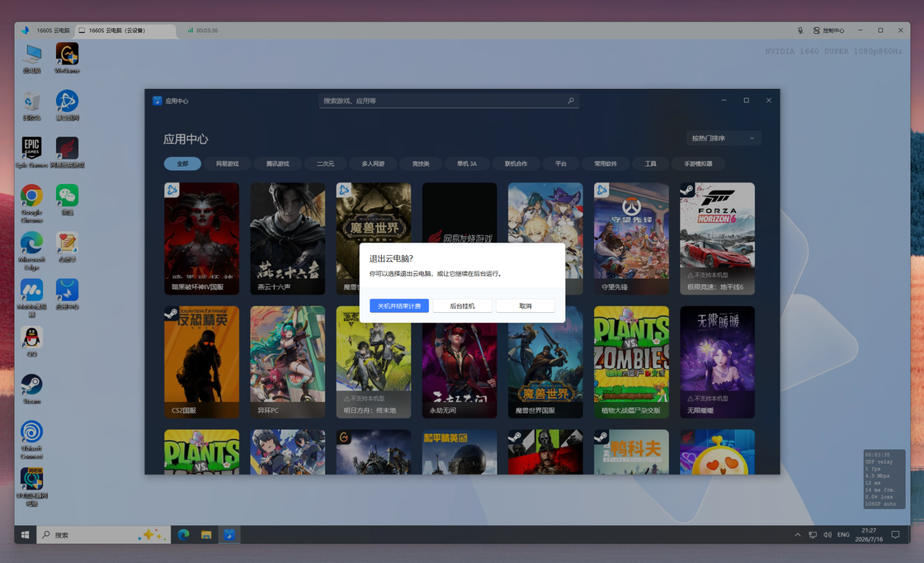
Task: Switch to the 网易游戏 category tab
Action: [227, 163]
